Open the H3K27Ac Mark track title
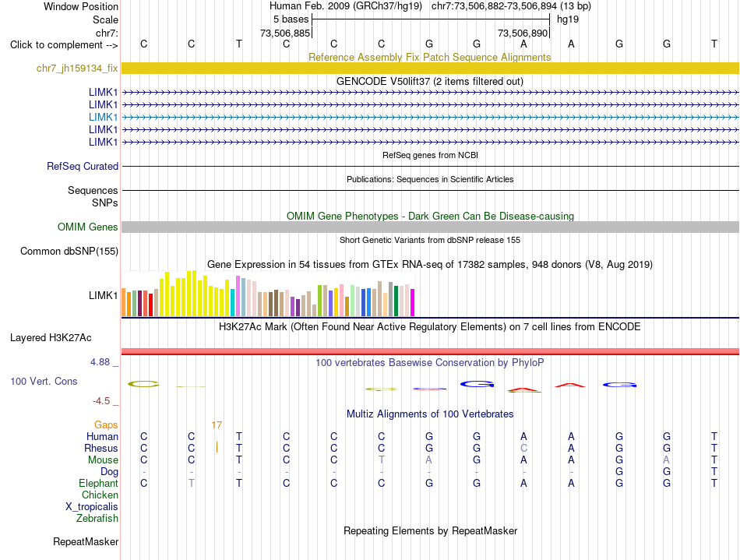740x560 pixels. point(429,327)
